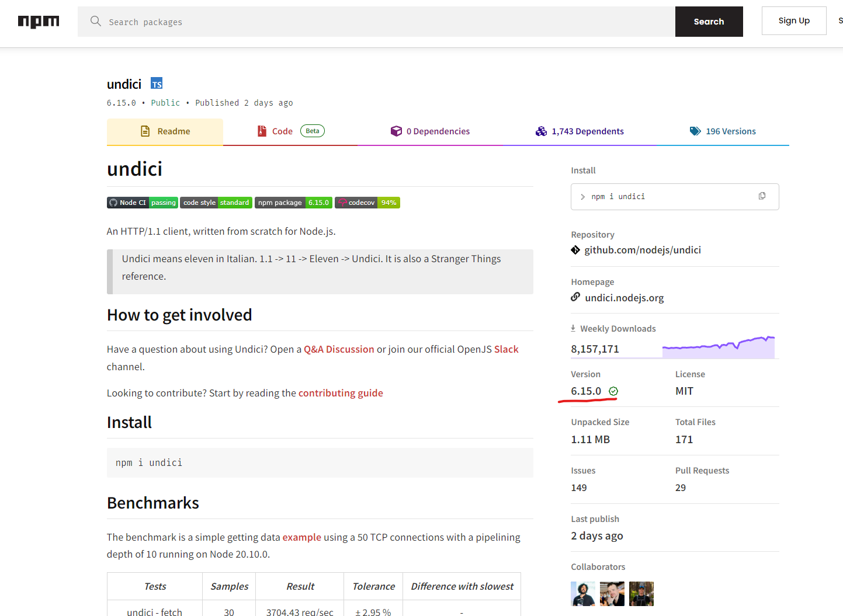
Task: Open the contributing guide link
Action: (341, 393)
